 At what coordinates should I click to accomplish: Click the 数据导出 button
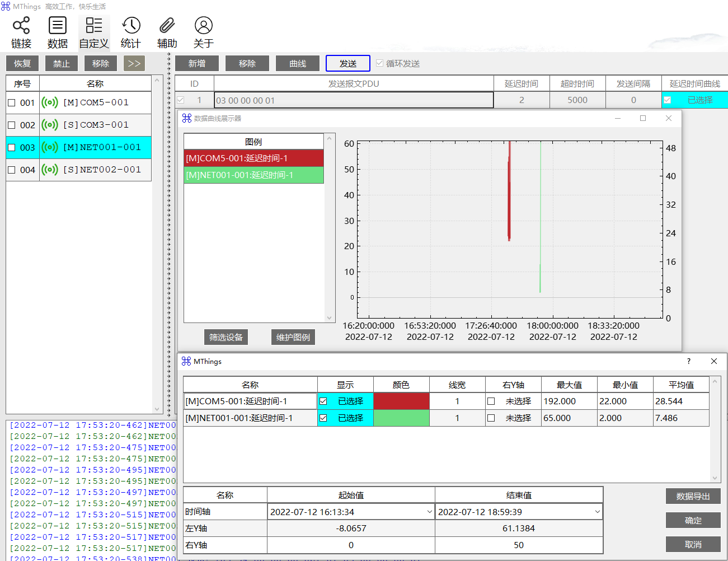click(x=693, y=496)
